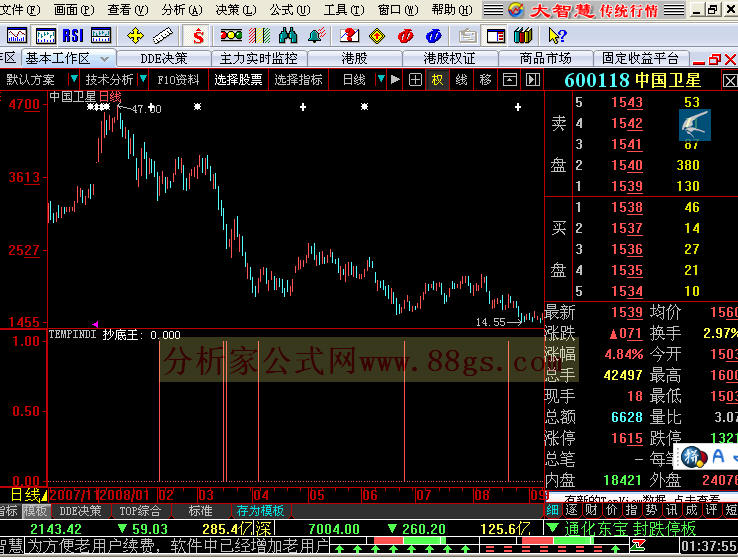738x560 pixels.
Task: Open the time-share line chart toolbar icon
Action: 16,36
